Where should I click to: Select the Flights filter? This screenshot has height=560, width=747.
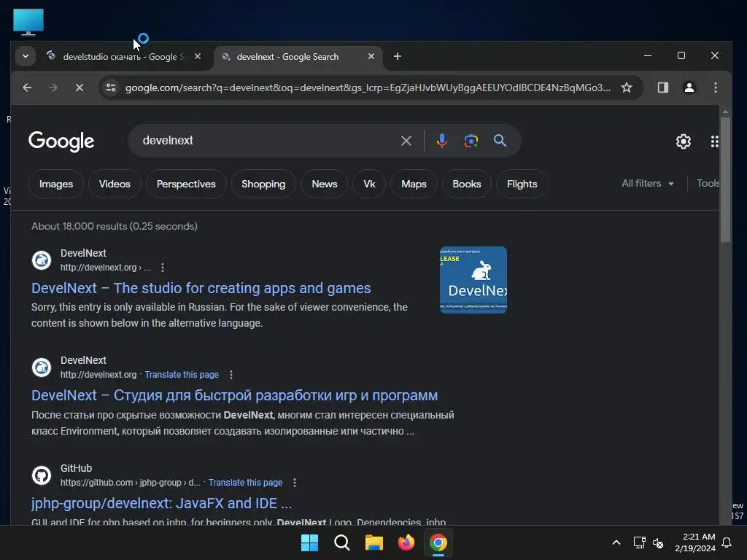click(x=522, y=184)
